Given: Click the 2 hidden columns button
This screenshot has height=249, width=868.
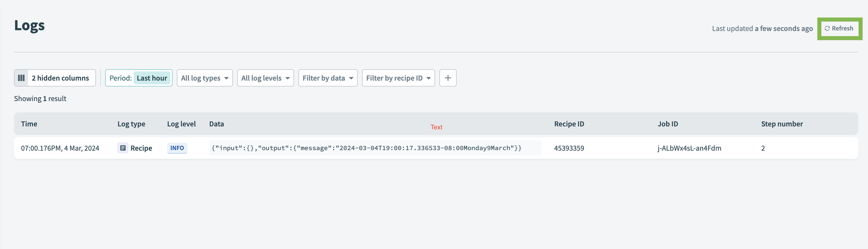Looking at the screenshot, I should click(60, 78).
